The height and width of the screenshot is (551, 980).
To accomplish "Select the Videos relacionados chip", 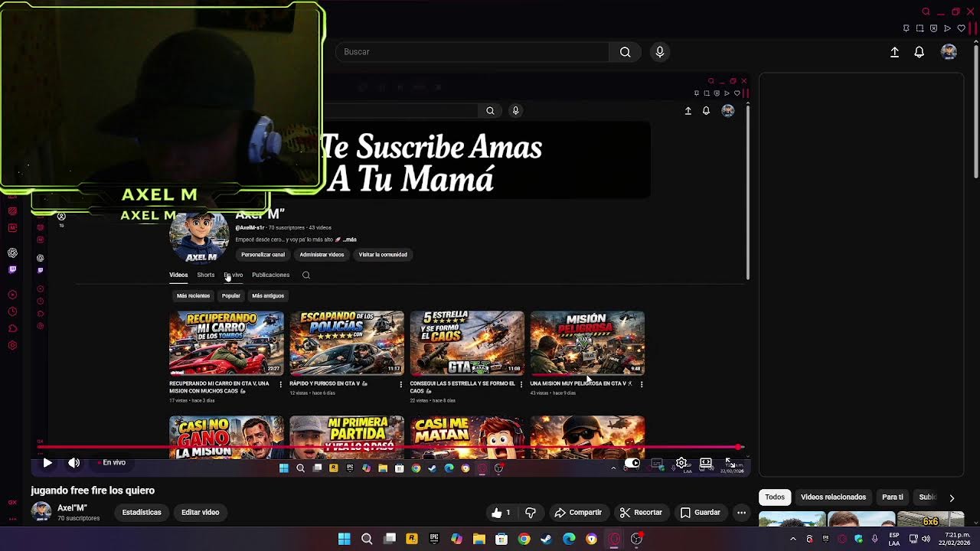I will pyautogui.click(x=833, y=497).
